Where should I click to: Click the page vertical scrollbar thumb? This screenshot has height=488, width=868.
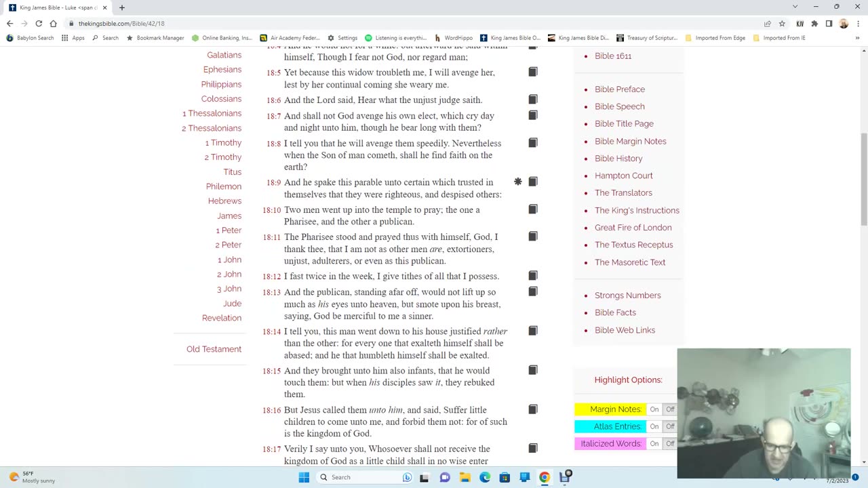point(863,180)
